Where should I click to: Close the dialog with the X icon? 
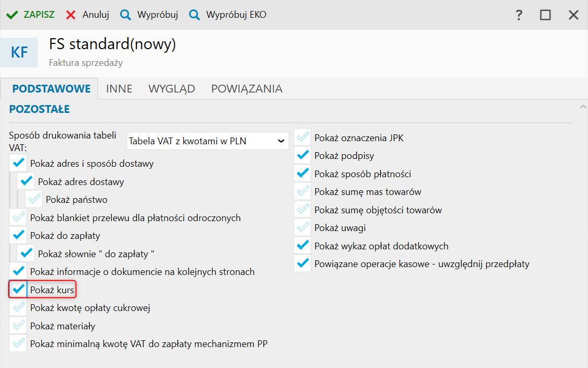coord(573,15)
